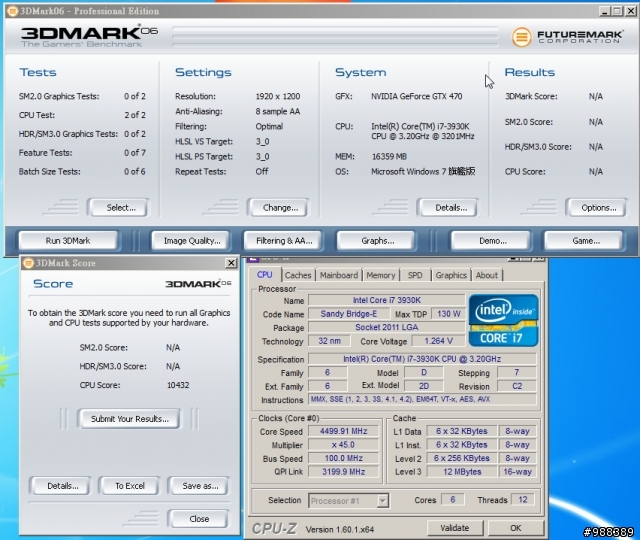Click the GFX text NVIDIA GeForce GTX 470
Image resolution: width=640 pixels, height=540 pixels.
pos(416,96)
